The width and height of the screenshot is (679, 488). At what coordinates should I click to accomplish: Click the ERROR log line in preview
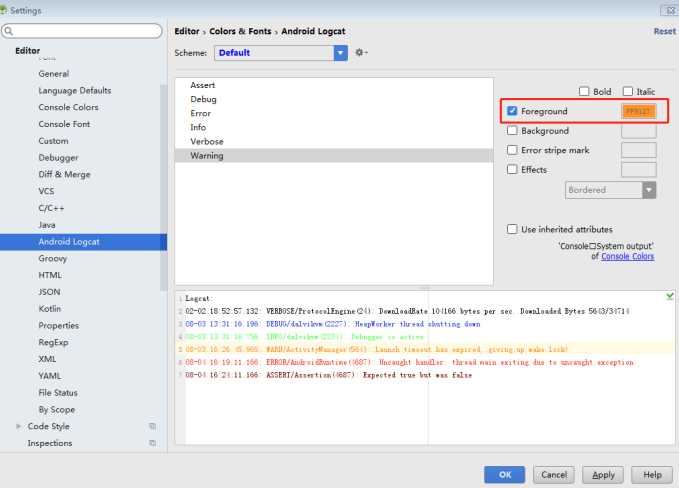click(409, 362)
